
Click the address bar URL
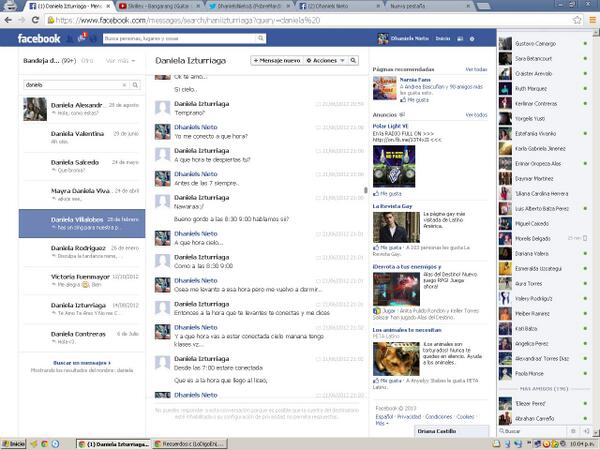pos(188,20)
